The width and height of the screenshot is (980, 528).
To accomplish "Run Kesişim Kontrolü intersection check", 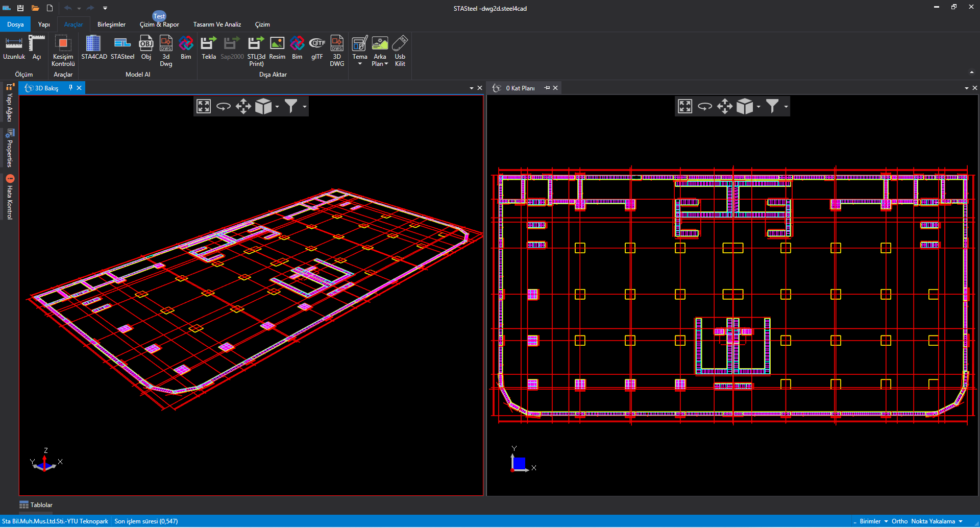I will click(x=63, y=51).
